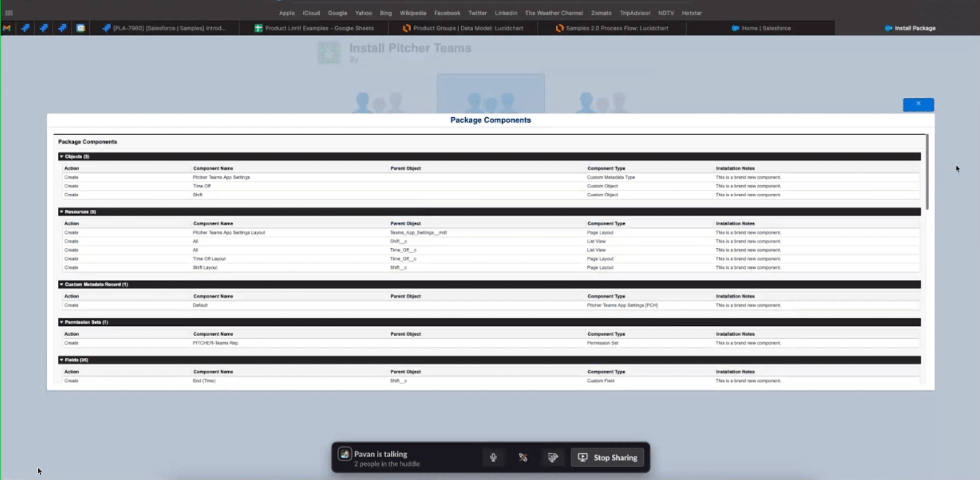
Task: Close the Package Components dialog
Action: pyautogui.click(x=918, y=104)
